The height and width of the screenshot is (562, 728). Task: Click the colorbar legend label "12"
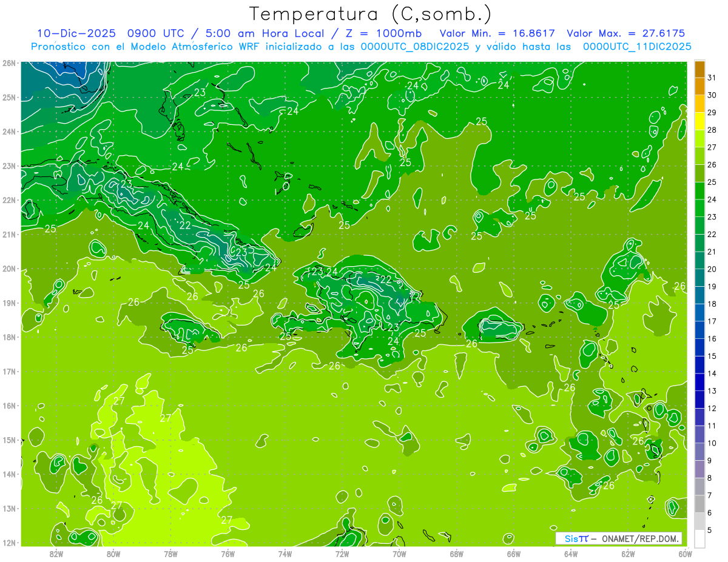point(712,409)
